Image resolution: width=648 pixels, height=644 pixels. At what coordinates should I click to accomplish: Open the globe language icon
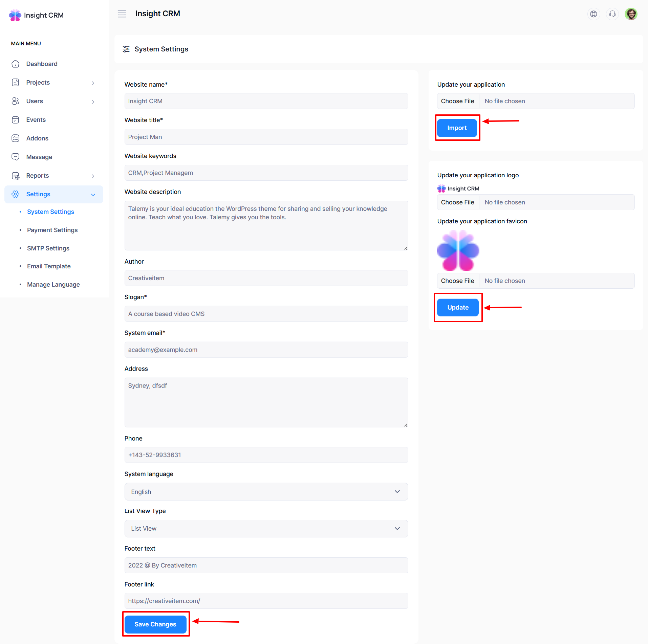[x=593, y=14]
